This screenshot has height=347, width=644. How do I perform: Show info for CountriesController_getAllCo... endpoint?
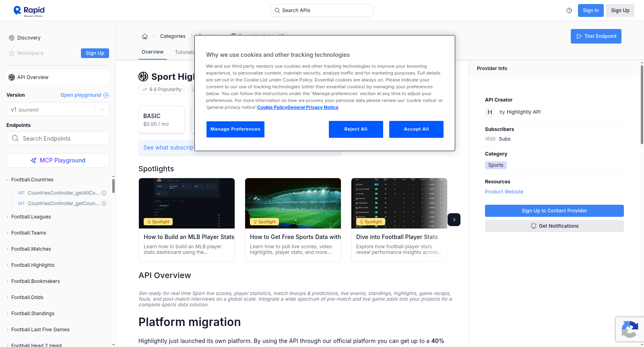104,193
